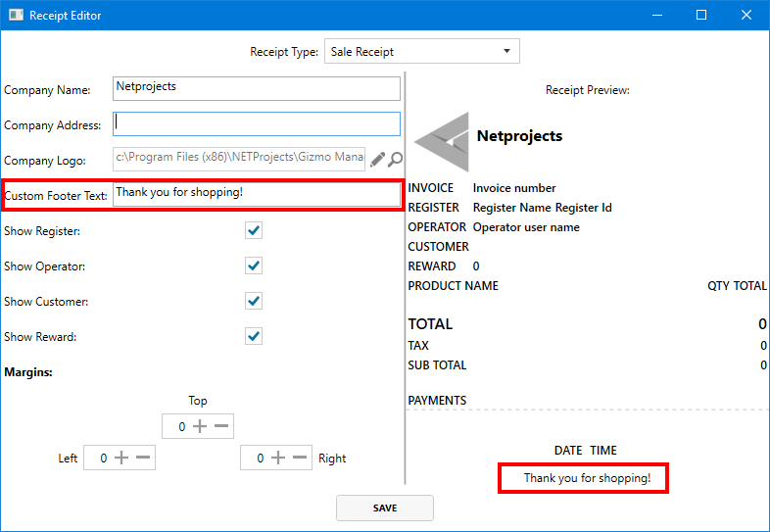Viewport: 770px width, 532px height.
Task: Click the 'Thank you for shopping!' preview footer
Action: click(x=588, y=478)
